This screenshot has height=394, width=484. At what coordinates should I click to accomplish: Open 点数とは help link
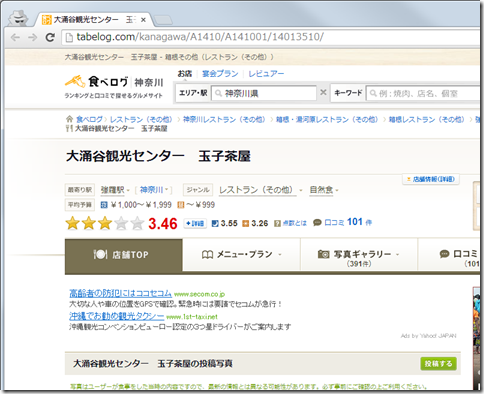click(294, 223)
